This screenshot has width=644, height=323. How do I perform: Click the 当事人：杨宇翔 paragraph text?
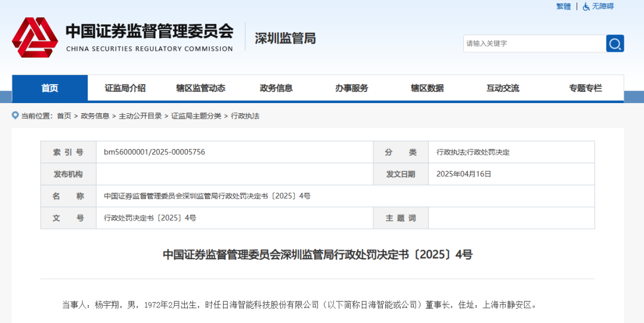[x=299, y=305]
